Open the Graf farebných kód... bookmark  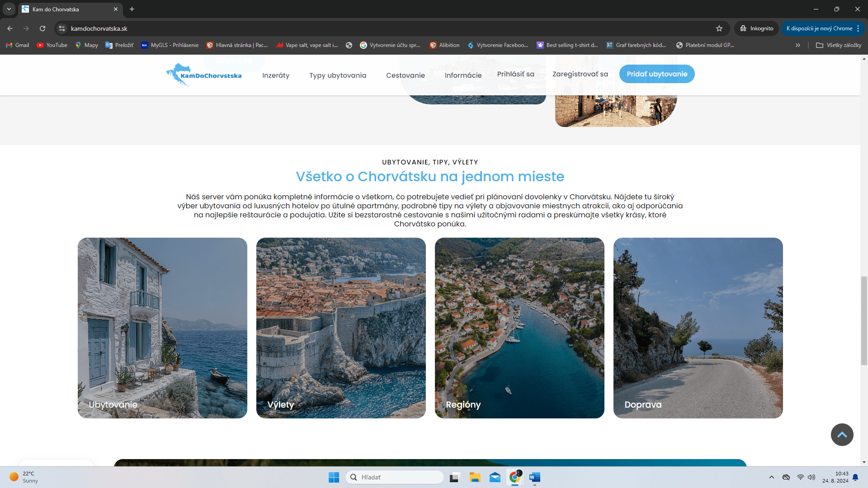pyautogui.click(x=636, y=45)
